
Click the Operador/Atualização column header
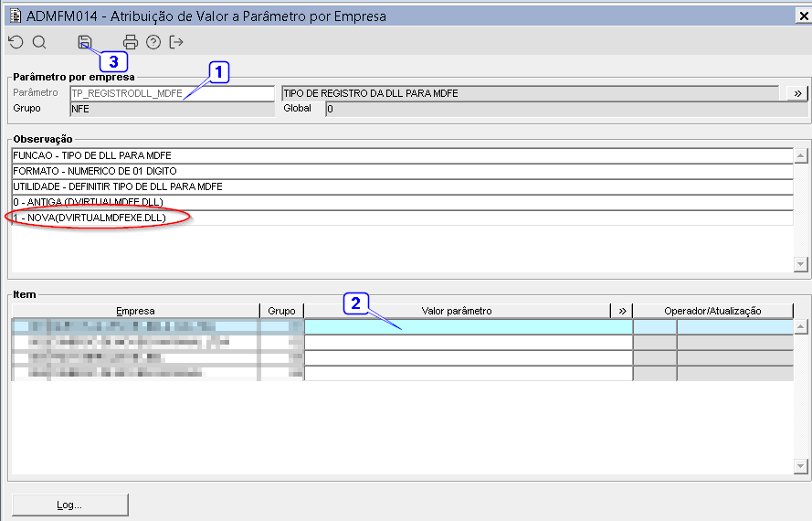coord(713,311)
